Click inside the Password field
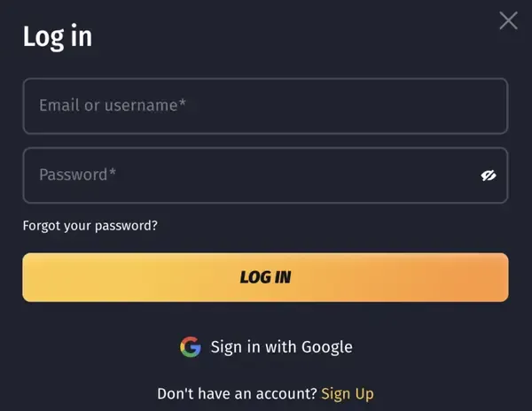532x411 pixels. [x=248, y=174]
